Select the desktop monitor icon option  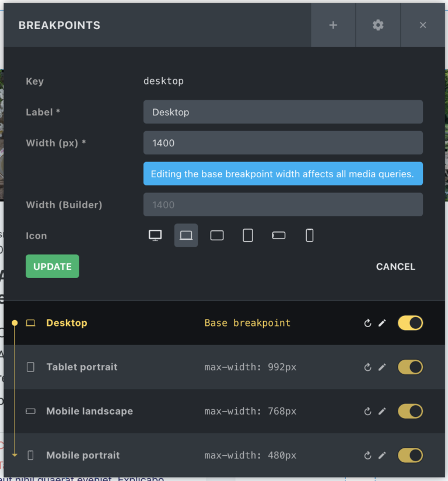point(155,235)
